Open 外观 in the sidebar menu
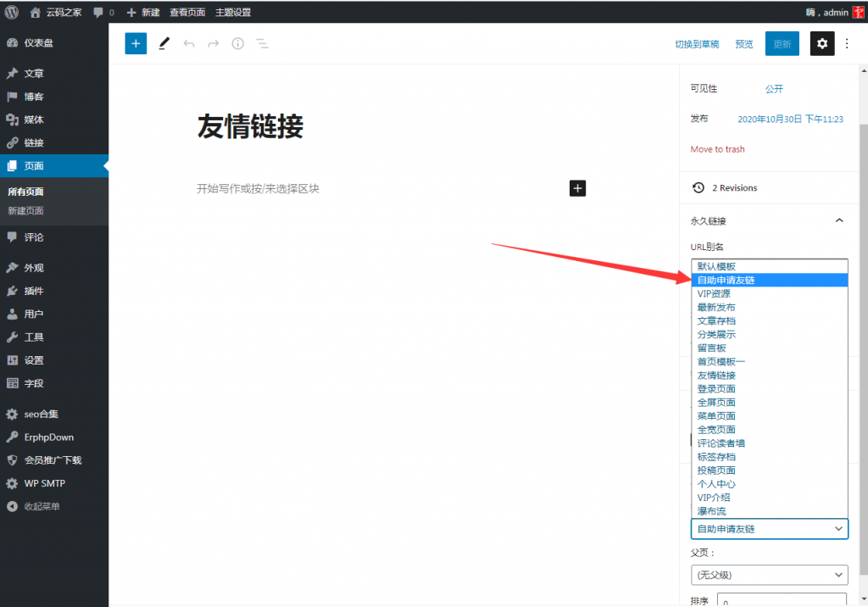 coord(34,268)
